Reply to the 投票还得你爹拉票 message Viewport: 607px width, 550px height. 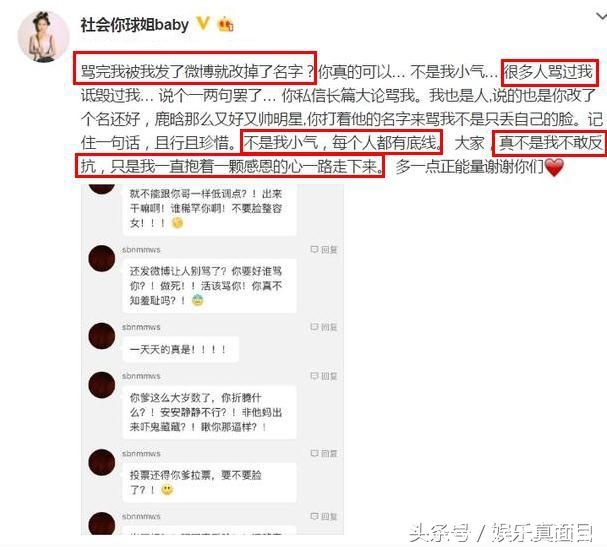(x=324, y=453)
